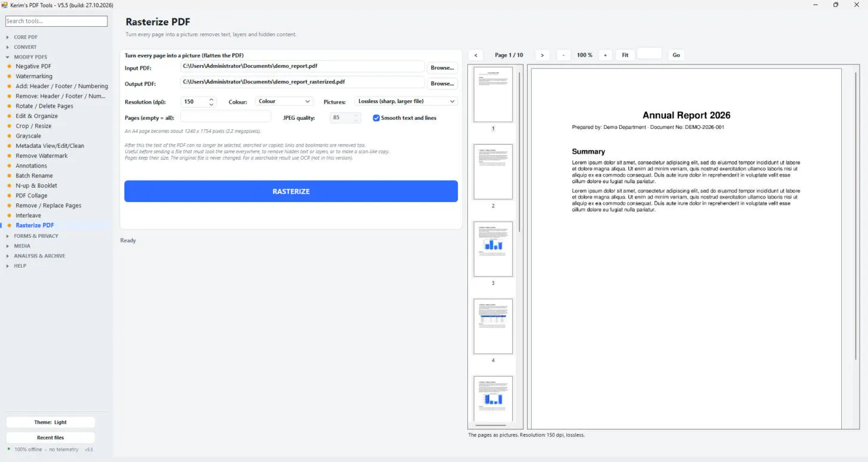Open the Watermarking tool
Image resolution: width=868 pixels, height=462 pixels.
coord(34,76)
